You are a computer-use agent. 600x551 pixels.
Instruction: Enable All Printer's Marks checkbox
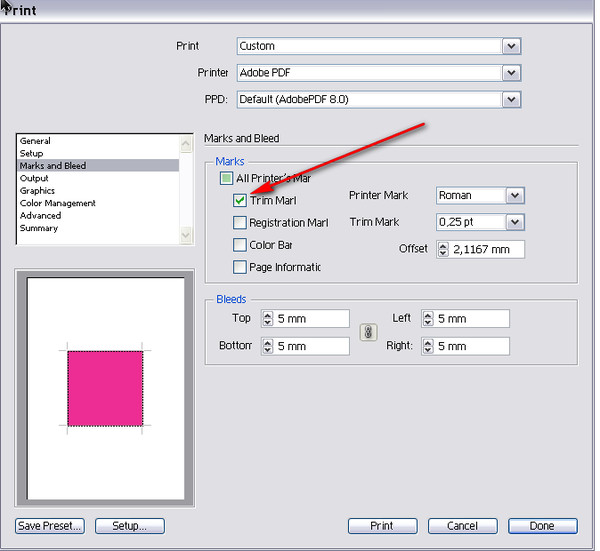tap(226, 178)
